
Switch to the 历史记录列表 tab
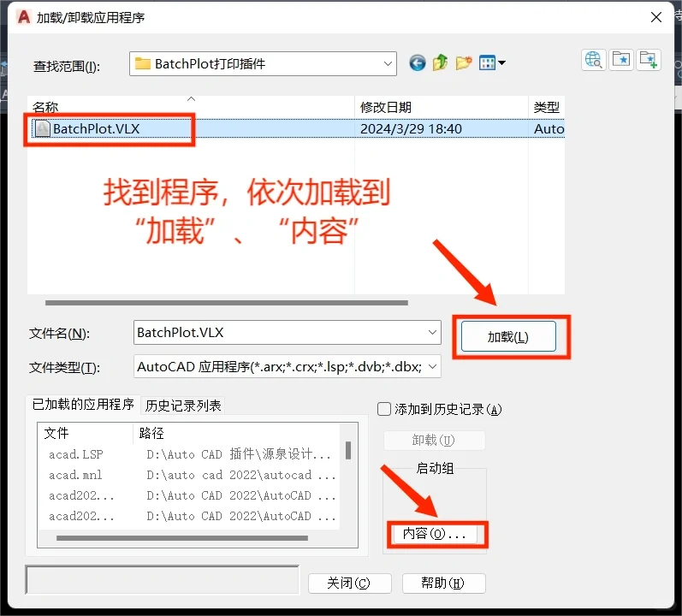182,406
